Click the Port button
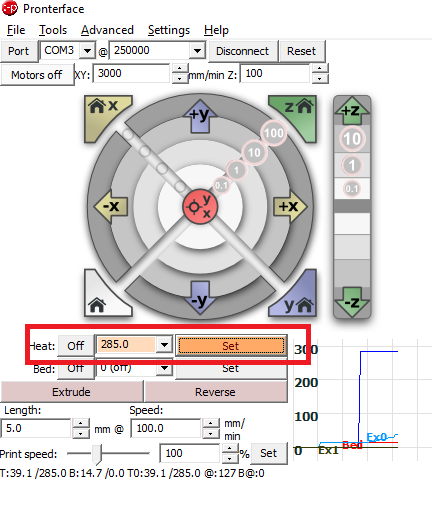Viewport: 432px width, 507px height. point(19,51)
